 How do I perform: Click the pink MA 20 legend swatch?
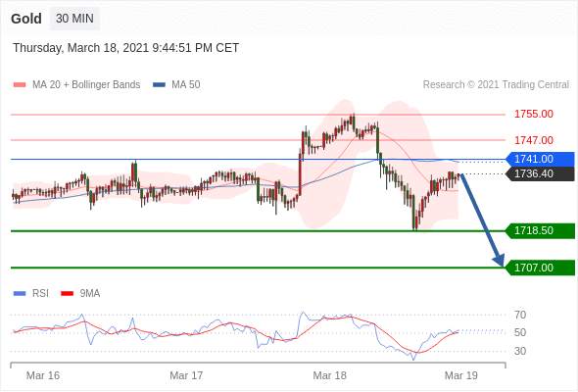(x=20, y=85)
